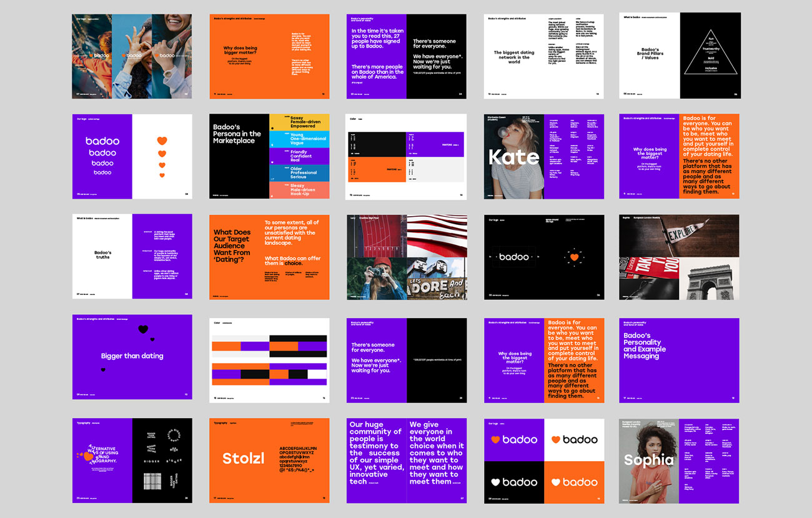Click the large black heart above 'Bigger than dating'

[142, 329]
